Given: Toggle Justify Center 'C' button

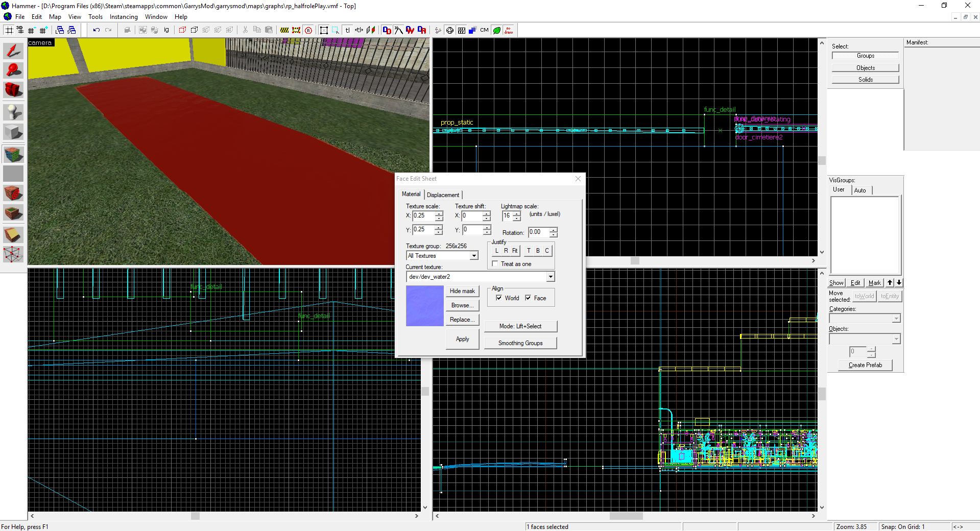Looking at the screenshot, I should coord(547,251).
